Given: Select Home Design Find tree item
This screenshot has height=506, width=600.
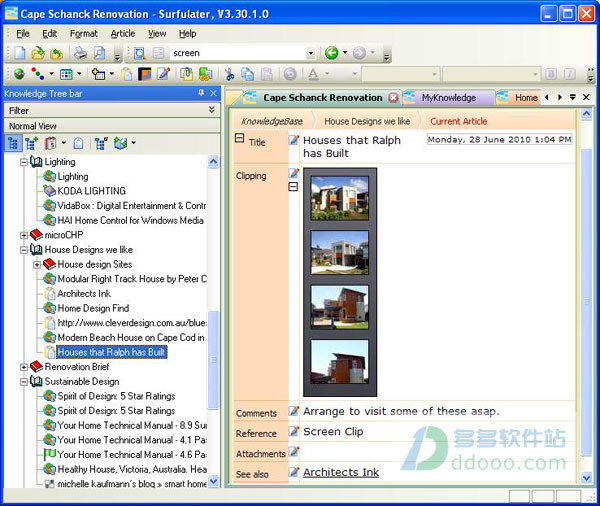Looking at the screenshot, I should [93, 308].
